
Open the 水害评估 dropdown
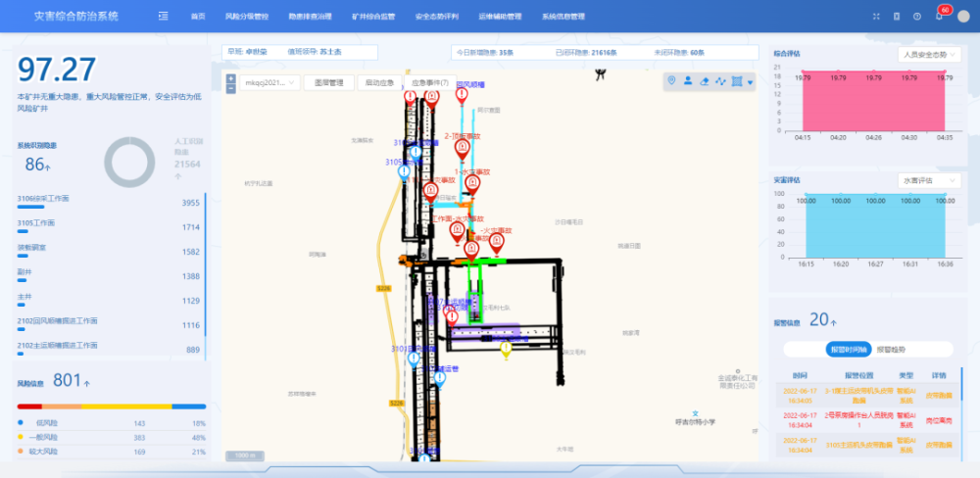[930, 180]
